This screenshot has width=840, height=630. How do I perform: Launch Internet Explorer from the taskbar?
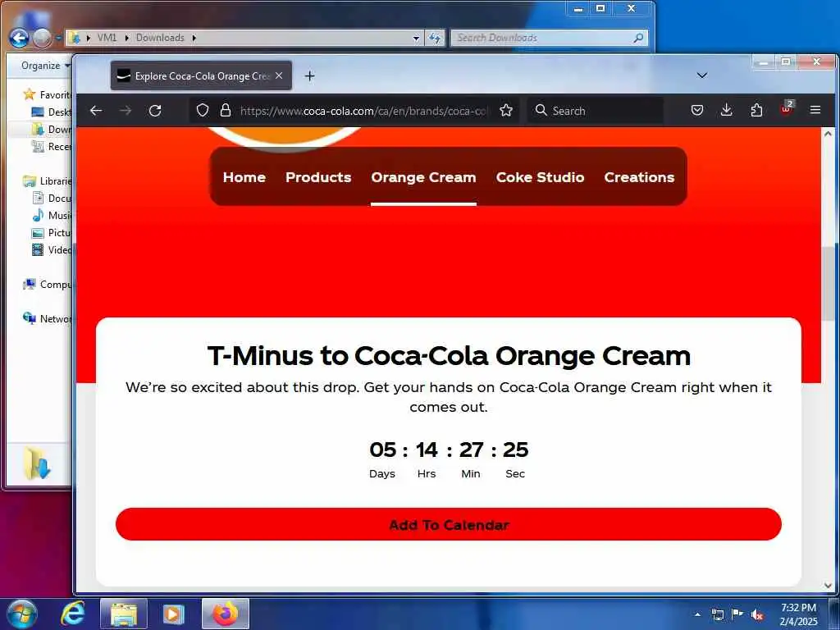72,614
